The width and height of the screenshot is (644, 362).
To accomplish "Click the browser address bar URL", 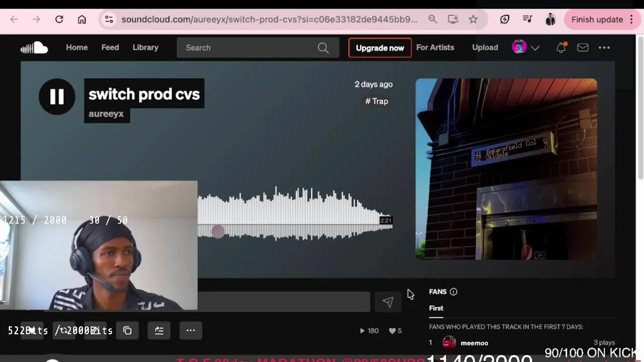I will (x=269, y=20).
